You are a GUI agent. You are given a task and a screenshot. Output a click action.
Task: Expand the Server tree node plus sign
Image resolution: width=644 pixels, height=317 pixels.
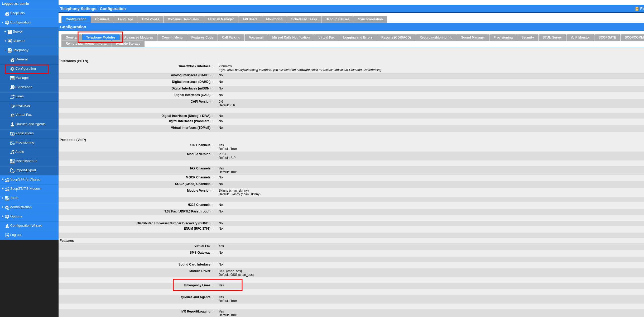click(x=5, y=32)
